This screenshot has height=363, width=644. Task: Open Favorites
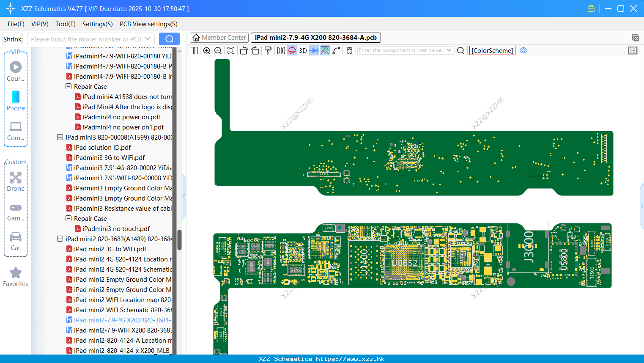click(16, 277)
